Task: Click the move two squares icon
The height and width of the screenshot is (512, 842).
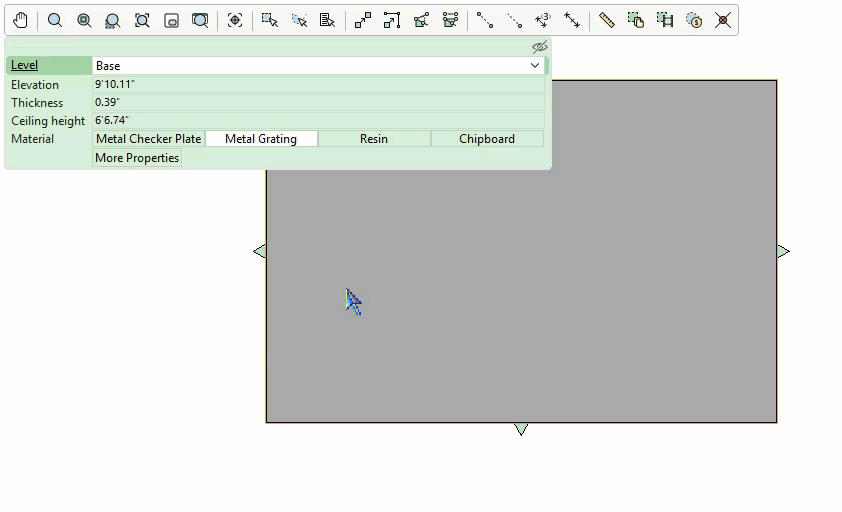Action: pos(363,20)
